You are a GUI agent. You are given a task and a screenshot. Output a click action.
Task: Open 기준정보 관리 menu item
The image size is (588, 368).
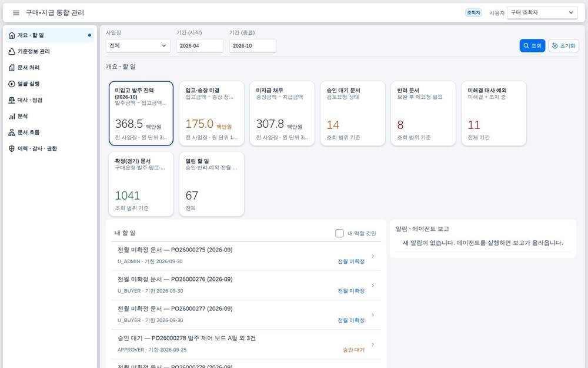coord(50,51)
